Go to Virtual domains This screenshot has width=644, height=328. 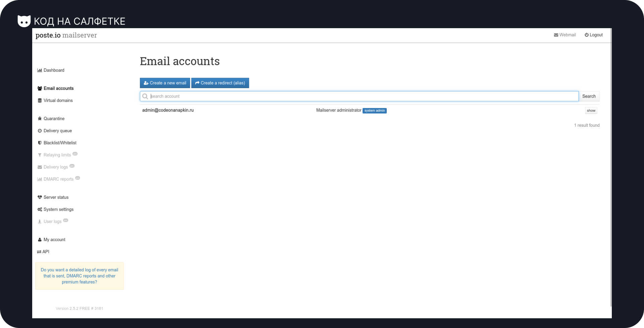[55, 101]
